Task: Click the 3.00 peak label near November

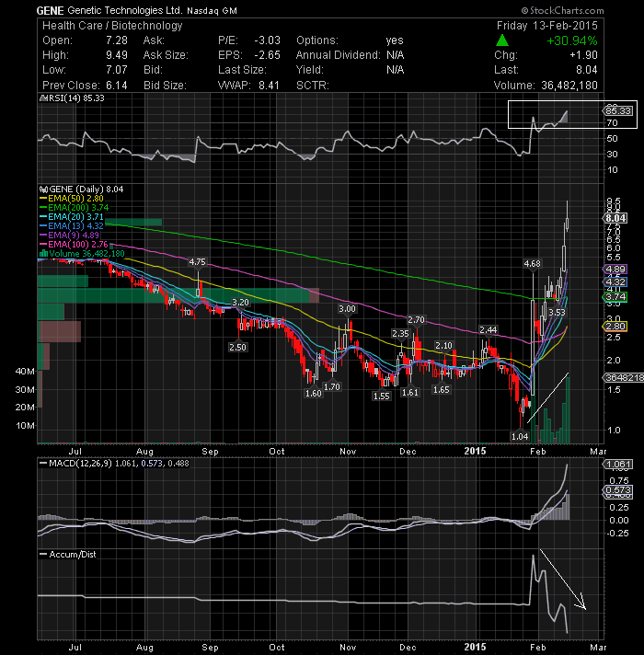Action: [347, 309]
